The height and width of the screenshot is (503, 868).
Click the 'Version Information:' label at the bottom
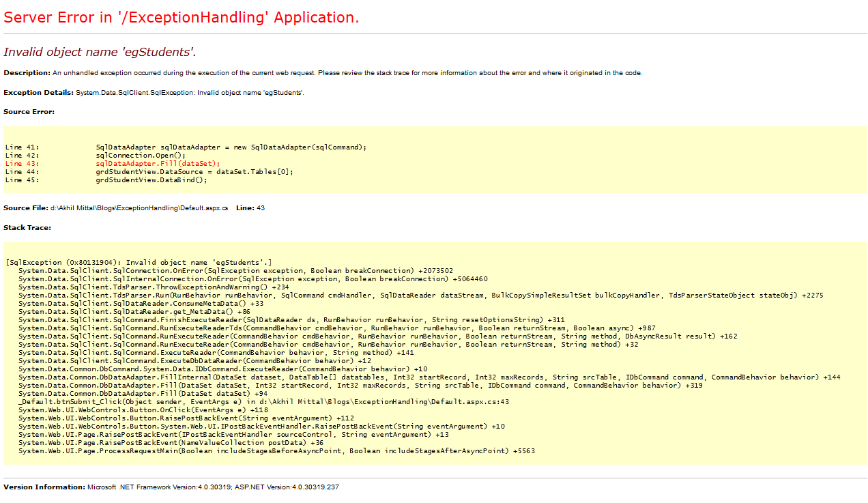44,487
